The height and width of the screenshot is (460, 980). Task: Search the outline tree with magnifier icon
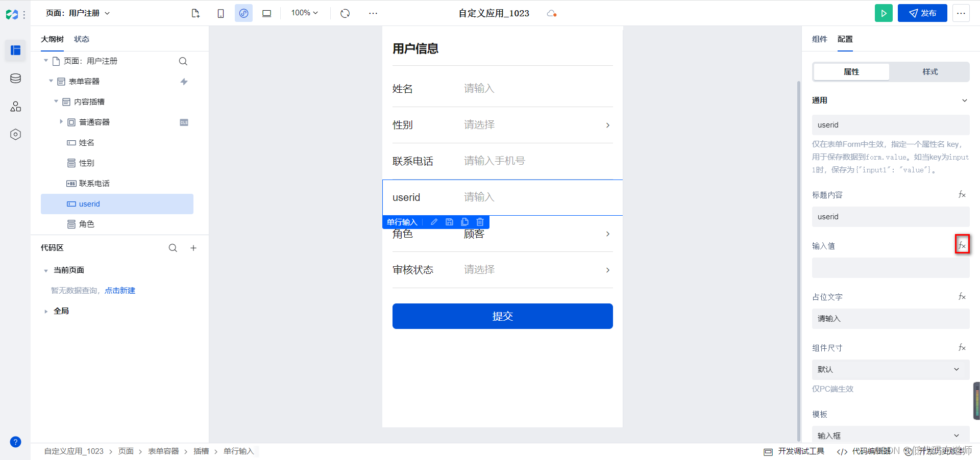point(183,61)
